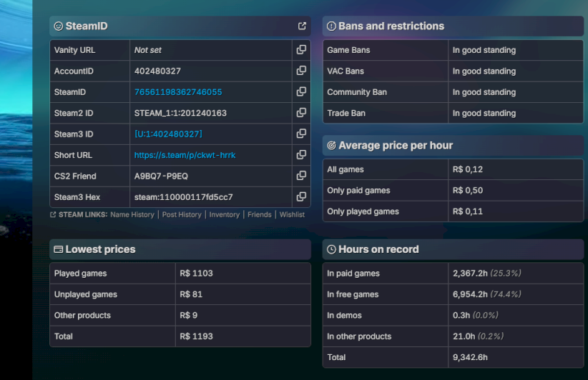Click the Average price per hour icon

point(331,146)
